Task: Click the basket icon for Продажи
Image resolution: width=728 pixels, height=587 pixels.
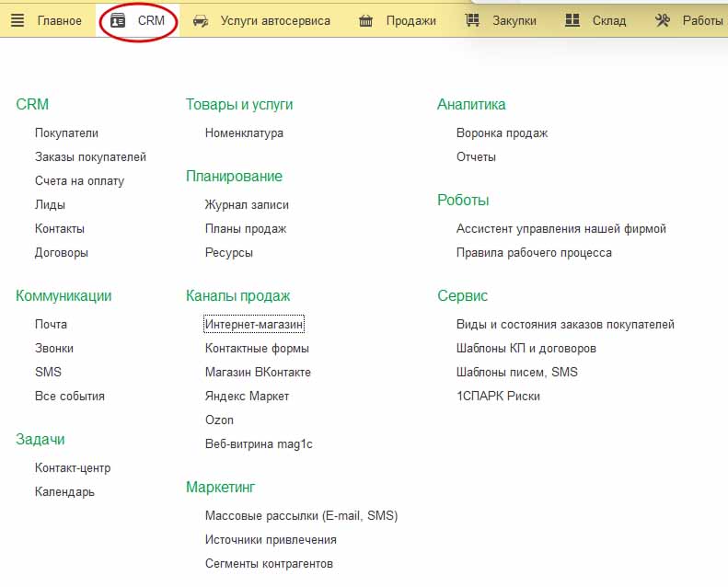Action: point(366,20)
